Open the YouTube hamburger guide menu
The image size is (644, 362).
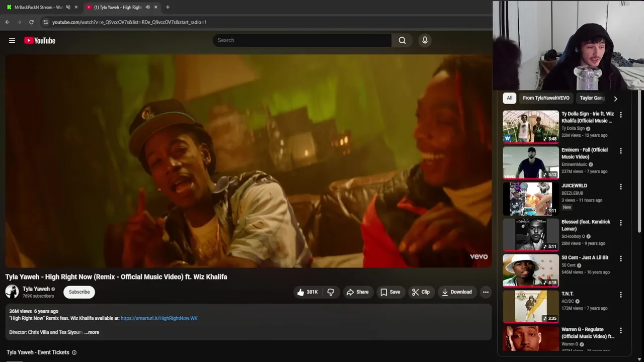pos(12,40)
